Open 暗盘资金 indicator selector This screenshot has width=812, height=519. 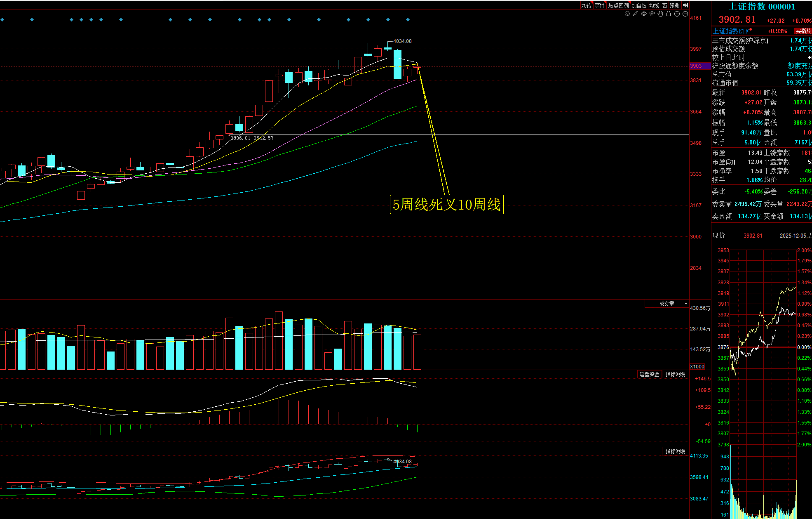point(649,374)
